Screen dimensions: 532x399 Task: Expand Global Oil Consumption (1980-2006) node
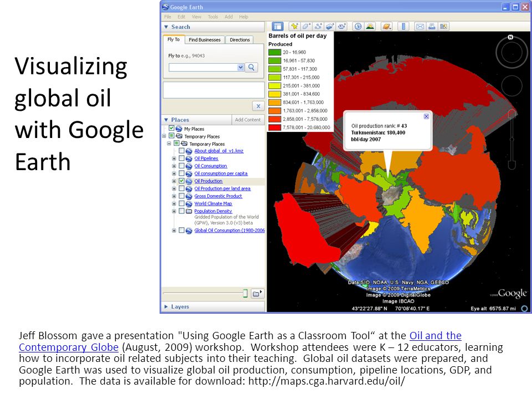[174, 231]
